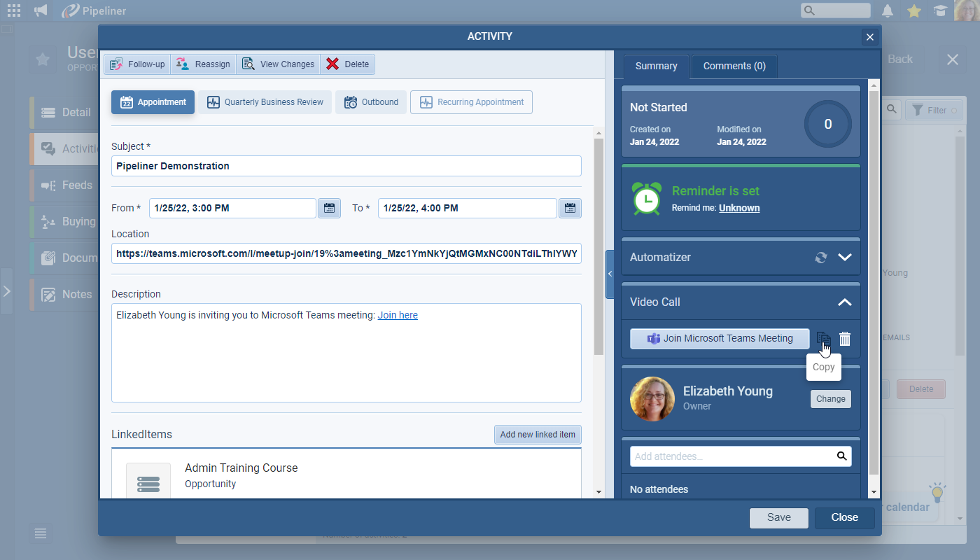Click the Automatizer refresh icon
Image resolution: width=980 pixels, height=560 pixels.
pyautogui.click(x=821, y=258)
